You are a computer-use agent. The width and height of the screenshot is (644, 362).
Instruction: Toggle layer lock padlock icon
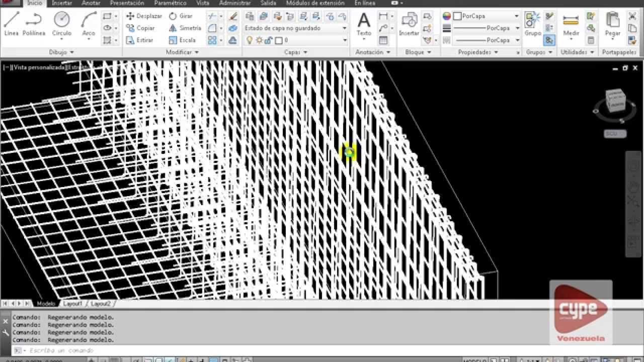coord(268,40)
